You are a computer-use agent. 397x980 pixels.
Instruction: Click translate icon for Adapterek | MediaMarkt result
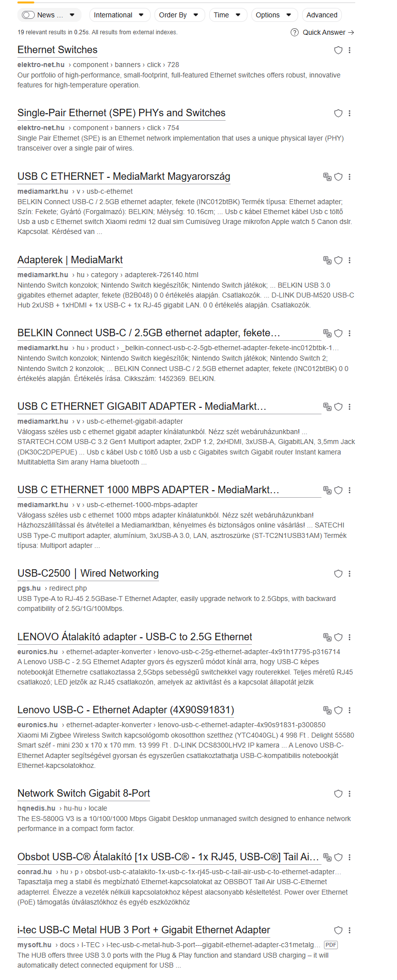pyautogui.click(x=327, y=260)
